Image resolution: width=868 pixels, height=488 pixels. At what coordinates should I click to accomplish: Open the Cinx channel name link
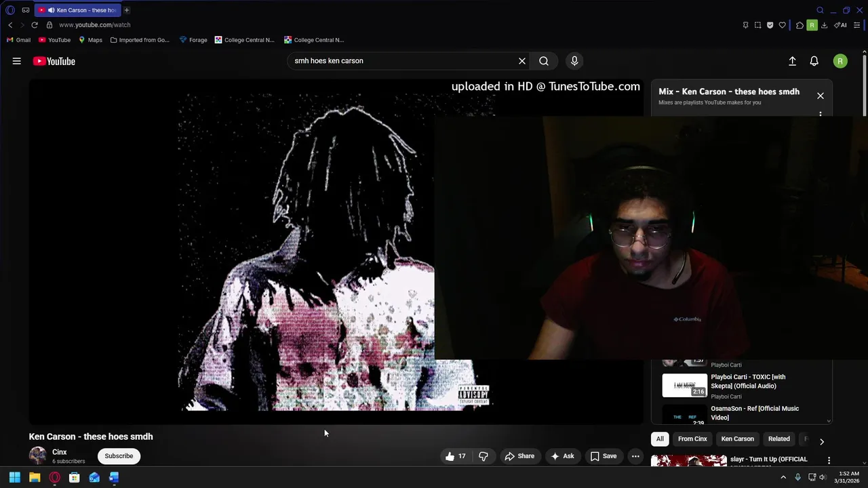tap(60, 452)
